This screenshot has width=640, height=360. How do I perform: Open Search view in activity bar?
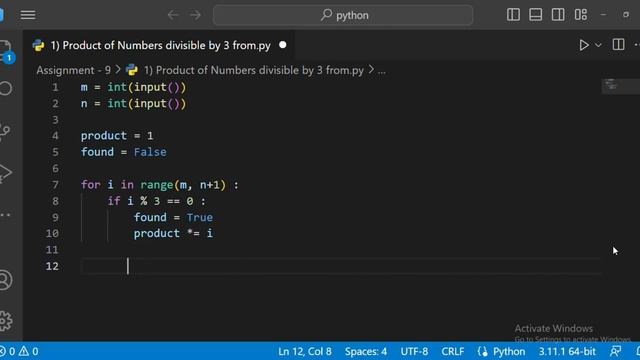tap(6, 89)
